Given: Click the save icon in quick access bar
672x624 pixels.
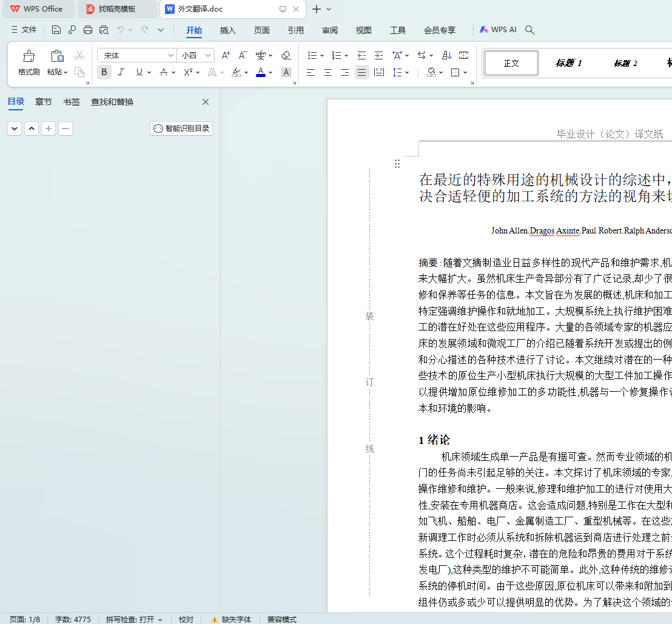Looking at the screenshot, I should [x=56, y=30].
